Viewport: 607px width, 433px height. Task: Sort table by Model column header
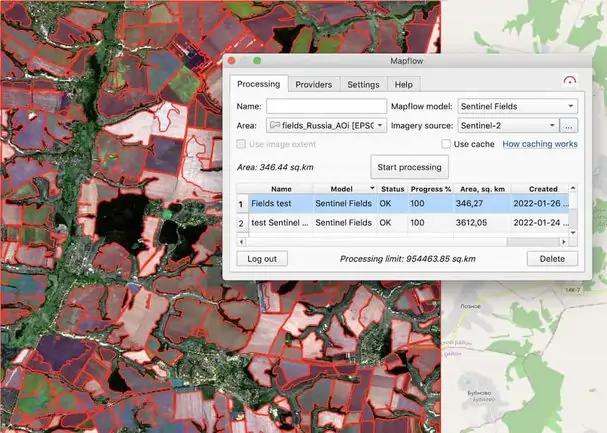click(x=345, y=189)
